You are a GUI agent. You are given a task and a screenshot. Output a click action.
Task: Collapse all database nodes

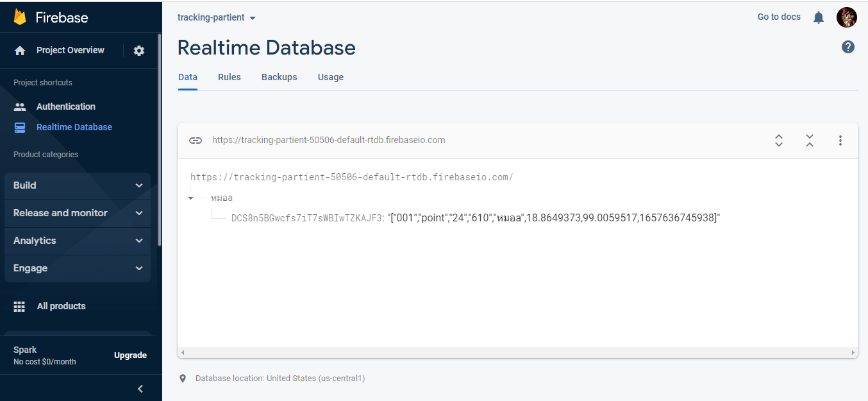coord(810,141)
